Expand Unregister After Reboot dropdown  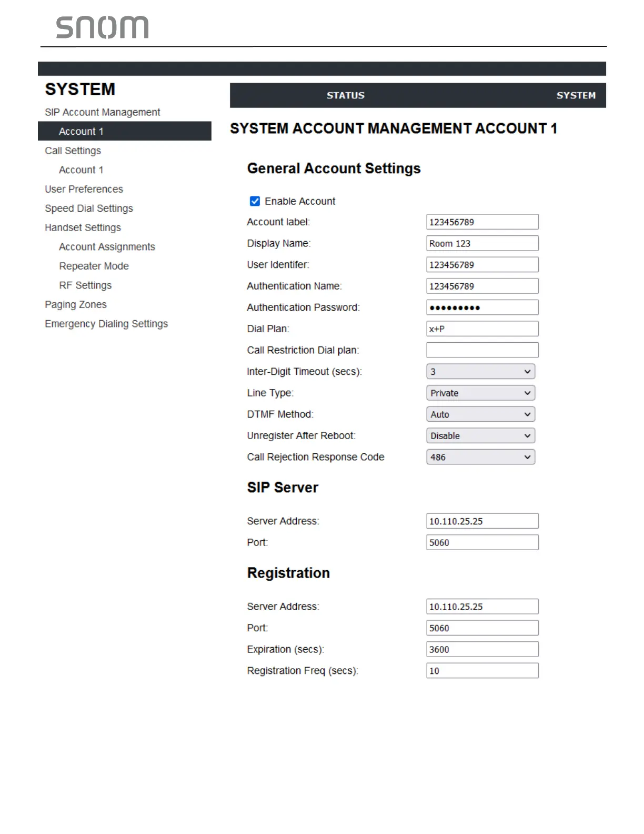coord(480,436)
